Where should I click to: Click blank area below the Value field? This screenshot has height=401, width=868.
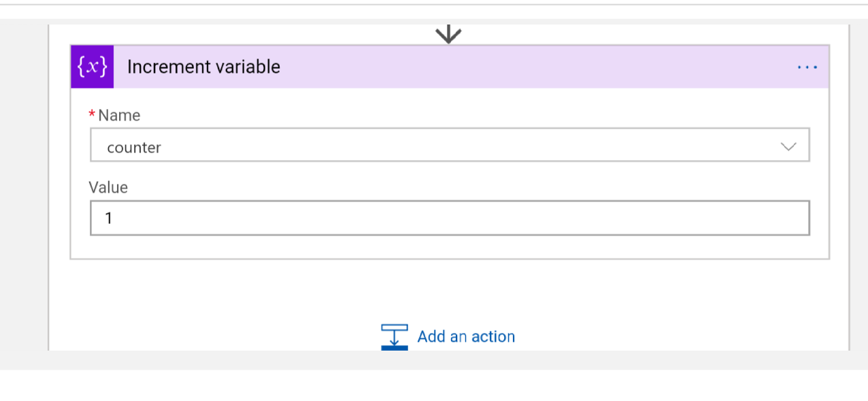449,247
